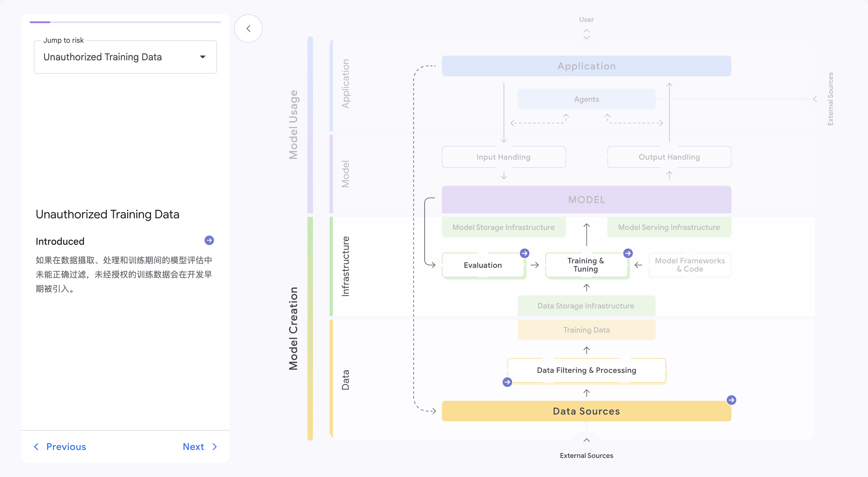Click the dropdown arrow in risk selector
The image size is (868, 477).
(202, 57)
